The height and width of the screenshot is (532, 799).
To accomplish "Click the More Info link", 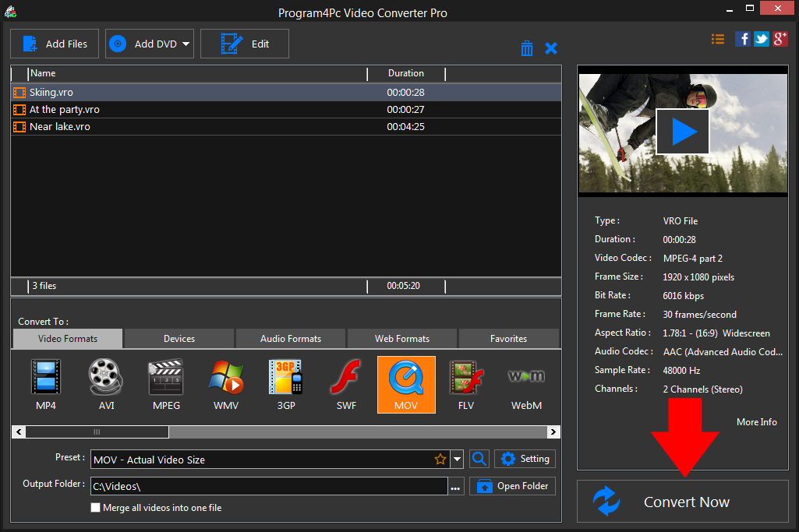I will [x=756, y=421].
